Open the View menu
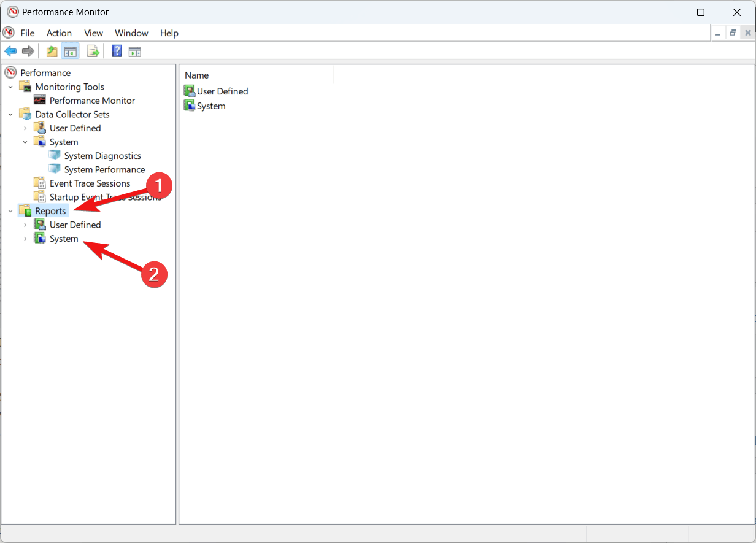The image size is (756, 543). click(x=93, y=33)
